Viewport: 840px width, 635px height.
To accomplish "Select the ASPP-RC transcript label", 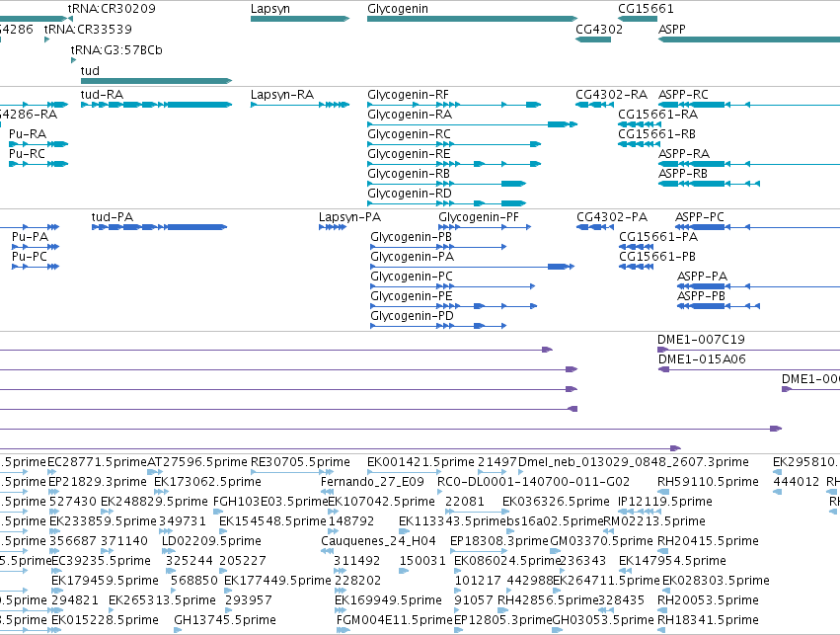I will [683, 95].
